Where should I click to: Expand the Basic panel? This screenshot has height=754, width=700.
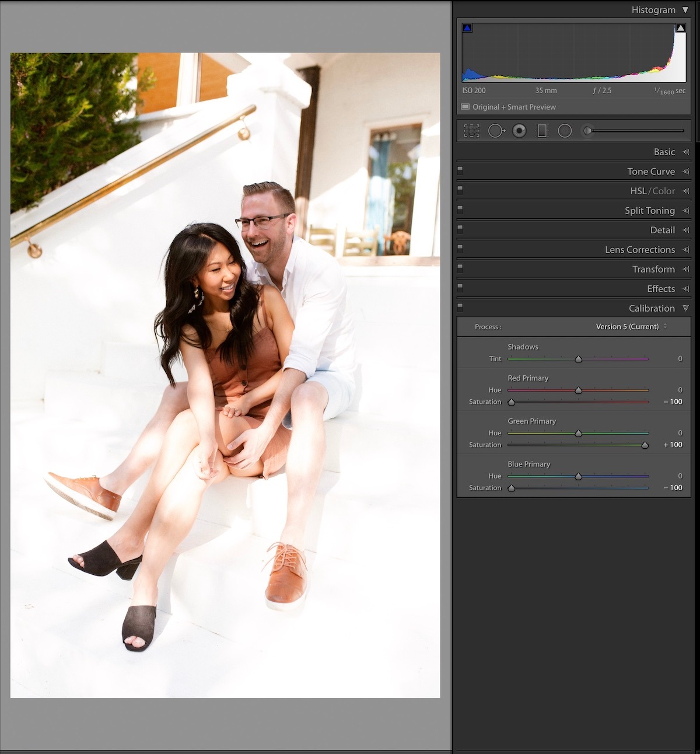664,152
